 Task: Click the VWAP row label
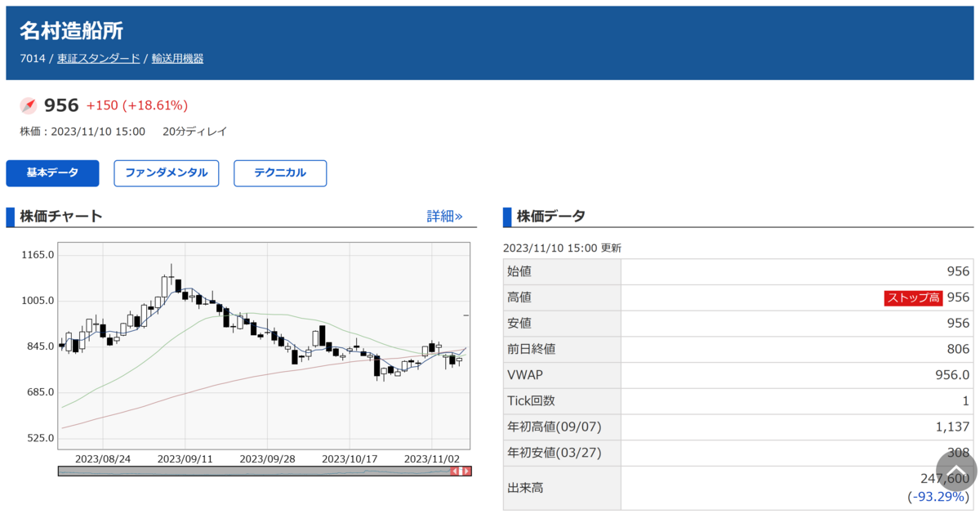(525, 375)
